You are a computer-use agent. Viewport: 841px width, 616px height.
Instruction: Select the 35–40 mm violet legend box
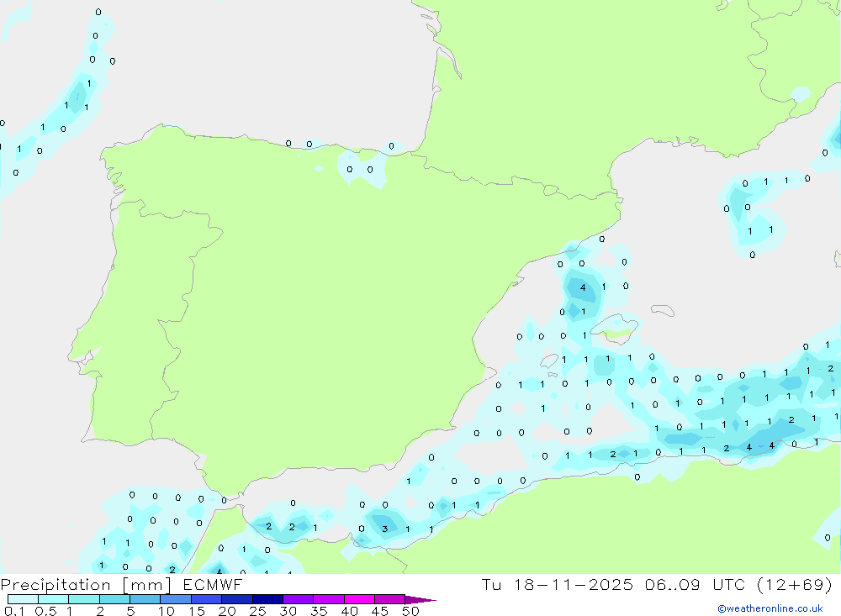coord(328,599)
